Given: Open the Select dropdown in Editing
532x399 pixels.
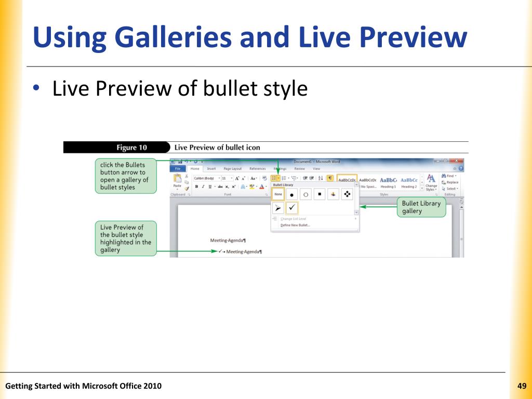Looking at the screenshot, I should coord(450,189).
